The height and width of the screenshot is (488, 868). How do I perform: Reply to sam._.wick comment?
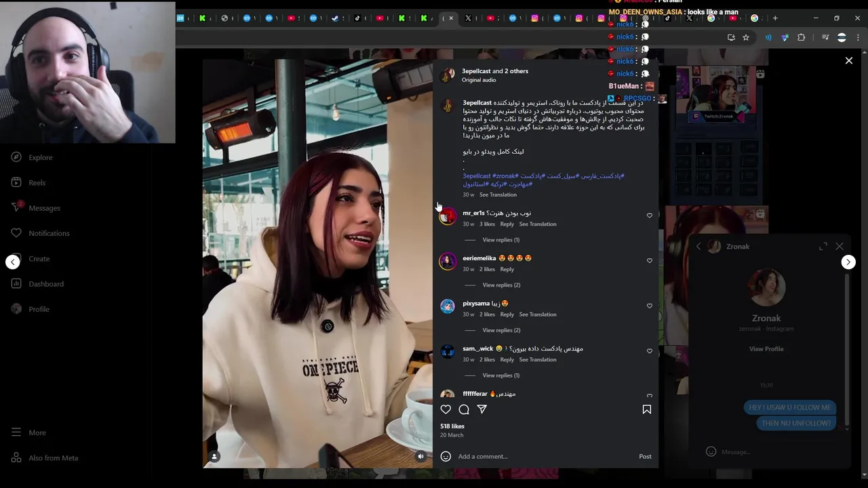pos(507,360)
